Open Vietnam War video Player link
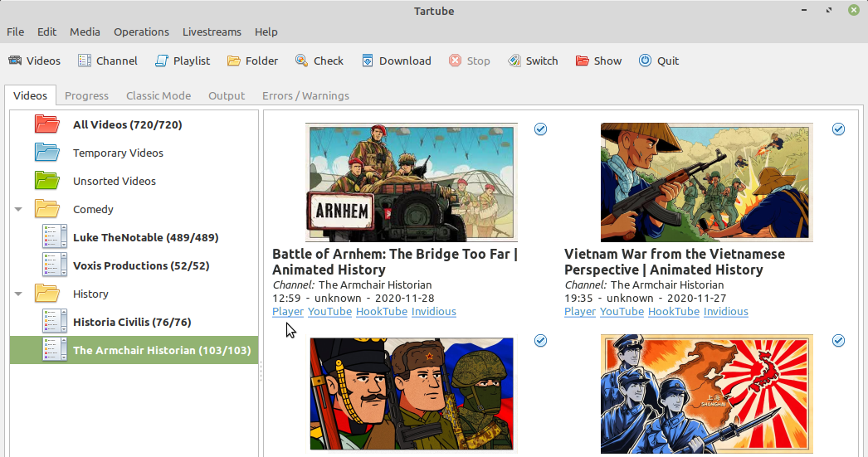This screenshot has width=868, height=457. point(579,311)
